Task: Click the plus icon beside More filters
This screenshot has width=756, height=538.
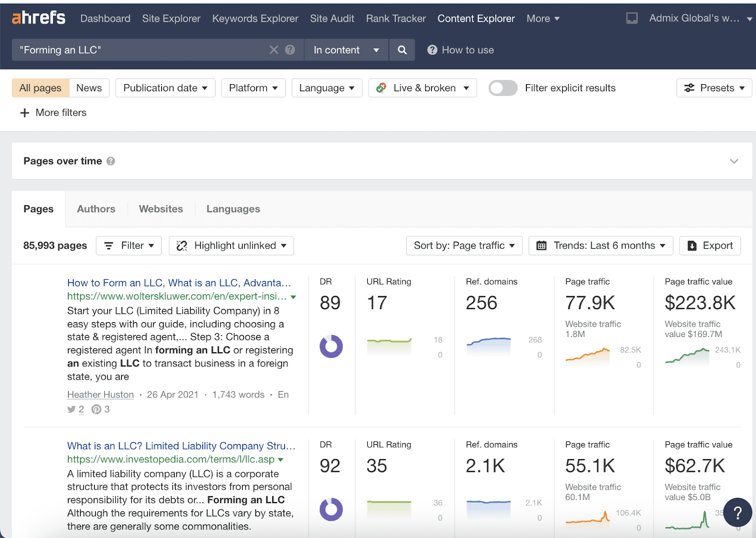Action: tap(25, 113)
